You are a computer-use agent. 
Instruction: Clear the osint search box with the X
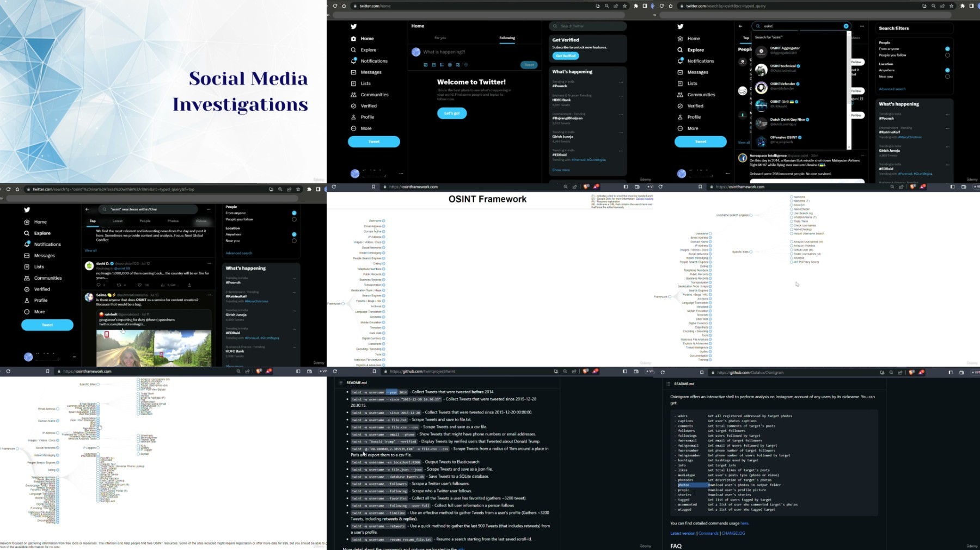(x=846, y=26)
